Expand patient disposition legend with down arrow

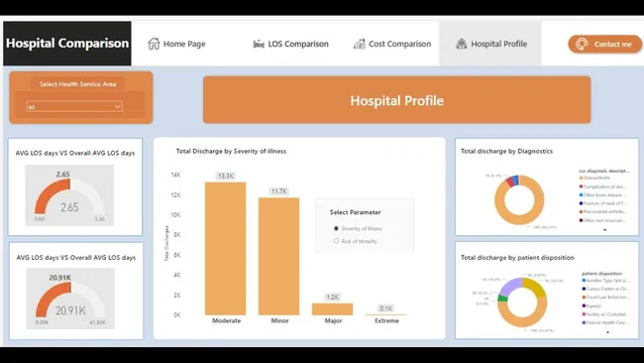[608, 332]
